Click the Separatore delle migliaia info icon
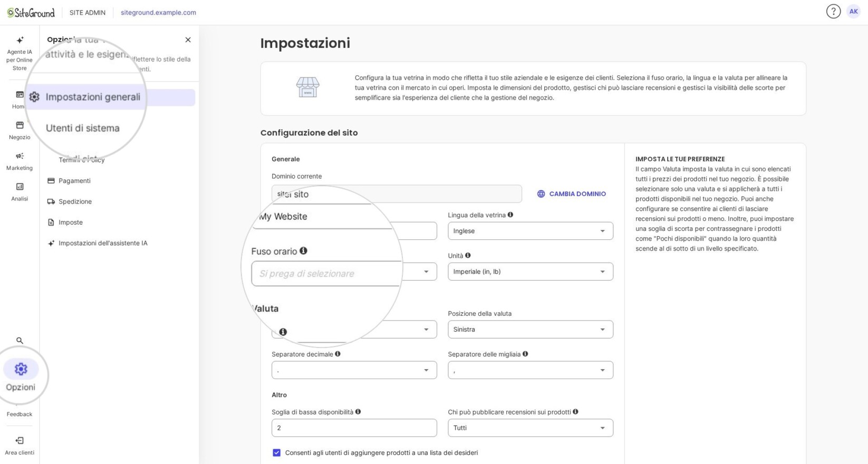This screenshot has height=464, width=868. [x=525, y=354]
